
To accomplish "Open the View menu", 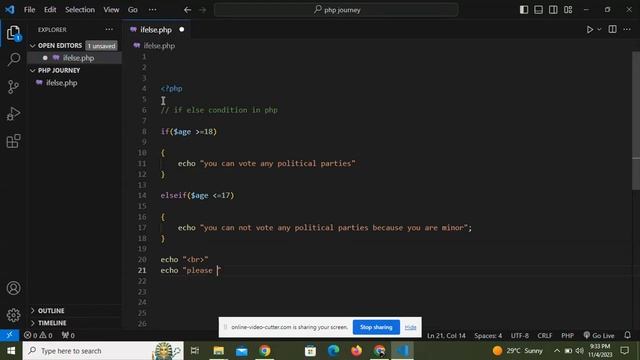I will click(111, 9).
